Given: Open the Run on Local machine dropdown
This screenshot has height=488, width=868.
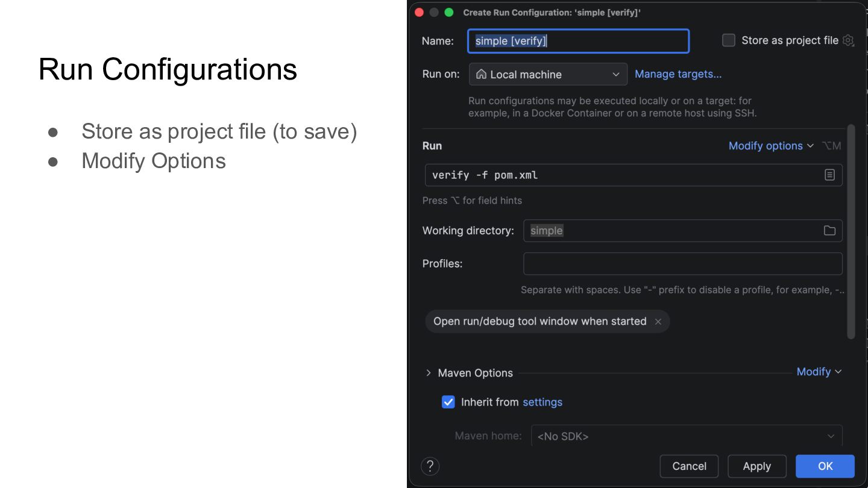Looking at the screenshot, I should pos(547,74).
